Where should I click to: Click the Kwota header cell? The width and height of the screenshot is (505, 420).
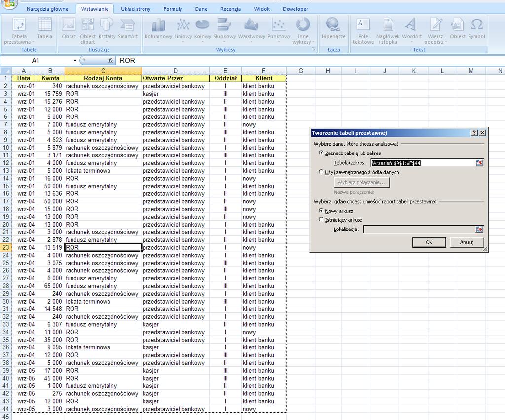(50, 78)
